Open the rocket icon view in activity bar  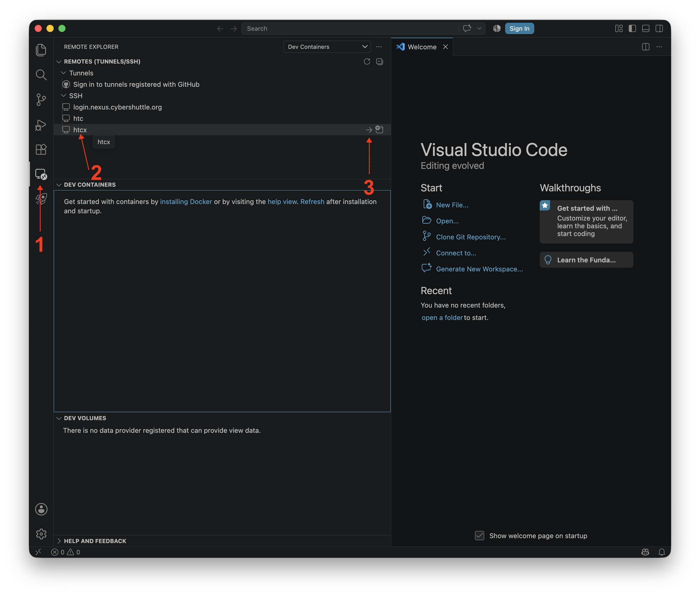(41, 199)
